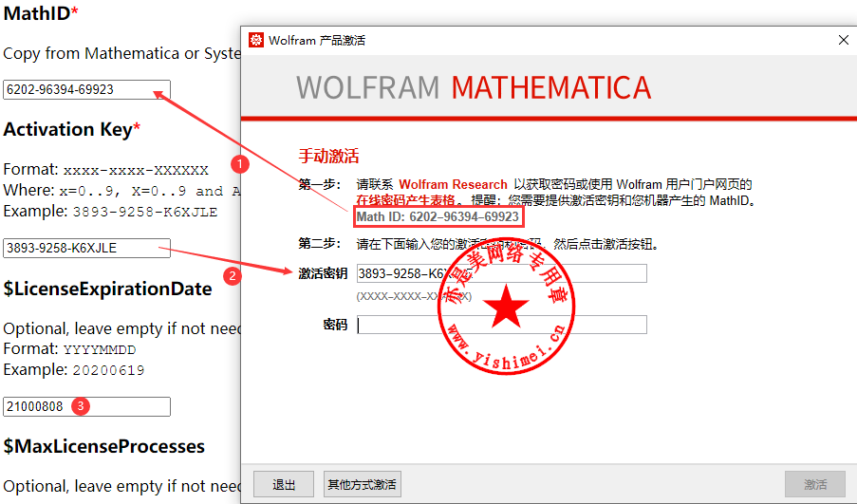Click the 手动激活 heading

point(328,156)
